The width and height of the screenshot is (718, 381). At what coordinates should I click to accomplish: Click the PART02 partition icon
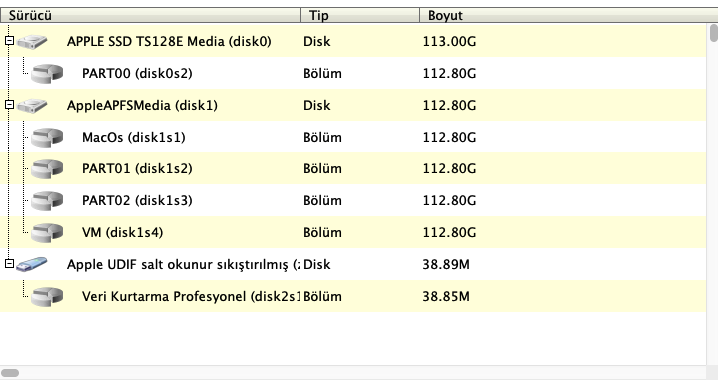(x=47, y=201)
